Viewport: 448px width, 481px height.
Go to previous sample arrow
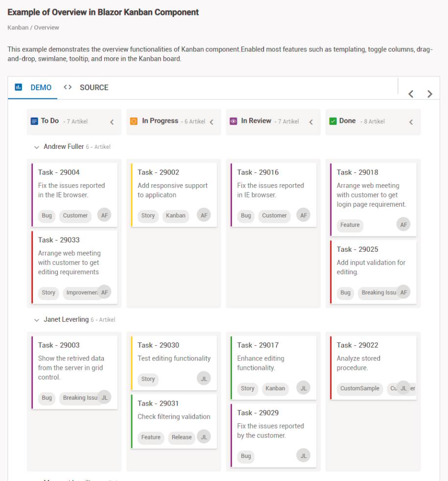click(411, 94)
